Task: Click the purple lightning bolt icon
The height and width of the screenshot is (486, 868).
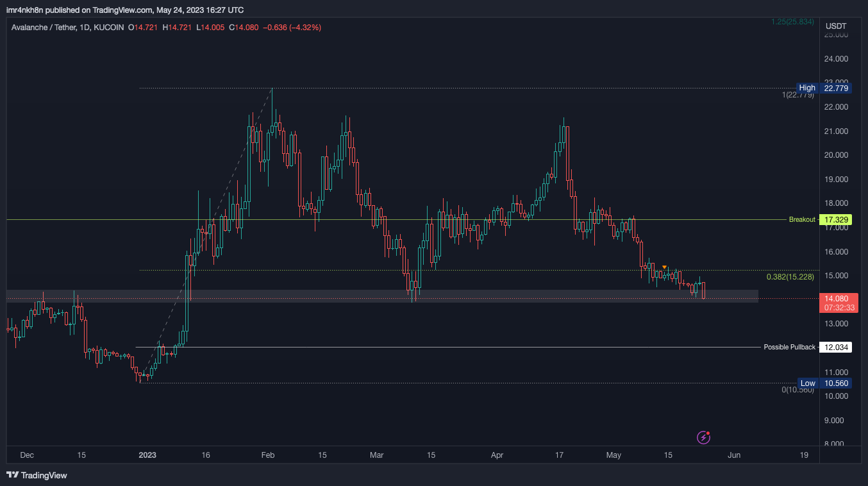Action: tap(703, 438)
